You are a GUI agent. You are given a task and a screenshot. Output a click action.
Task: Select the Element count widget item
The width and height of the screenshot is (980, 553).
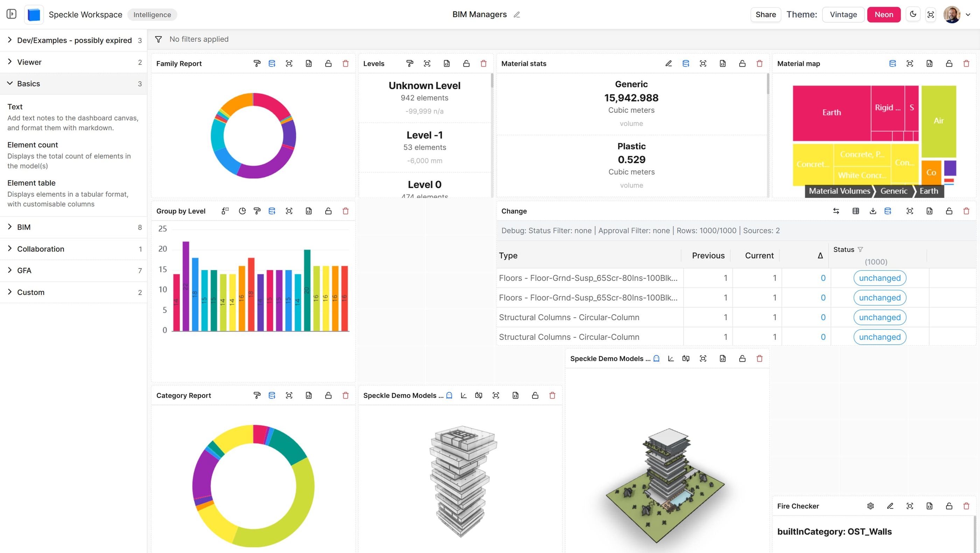pos(73,155)
